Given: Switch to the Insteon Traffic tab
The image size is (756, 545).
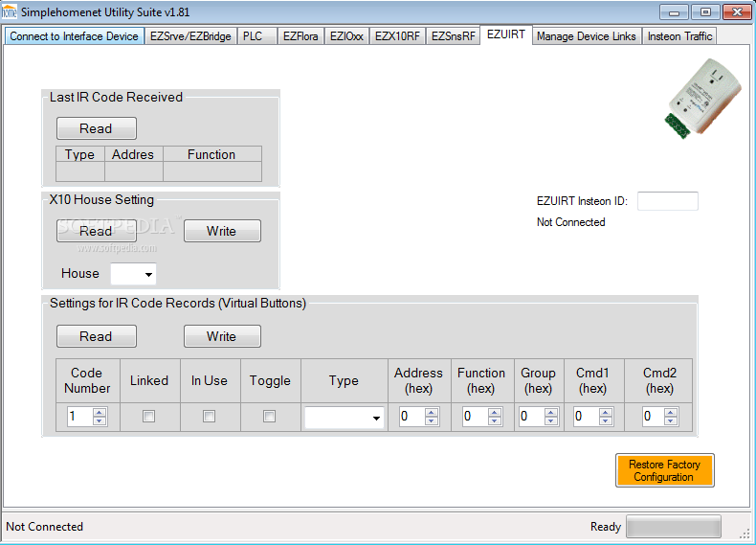Looking at the screenshot, I should pos(679,36).
